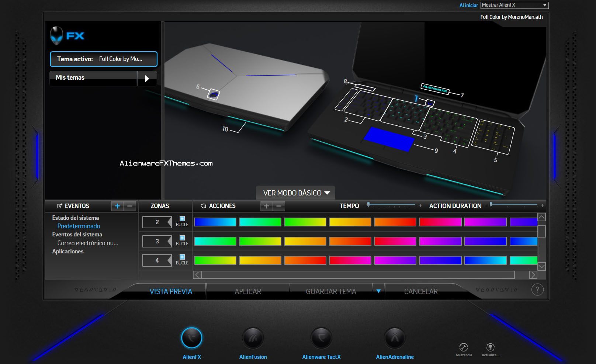Click the horizontal scroll left arrow
This screenshot has width=596, height=364.
point(197,275)
